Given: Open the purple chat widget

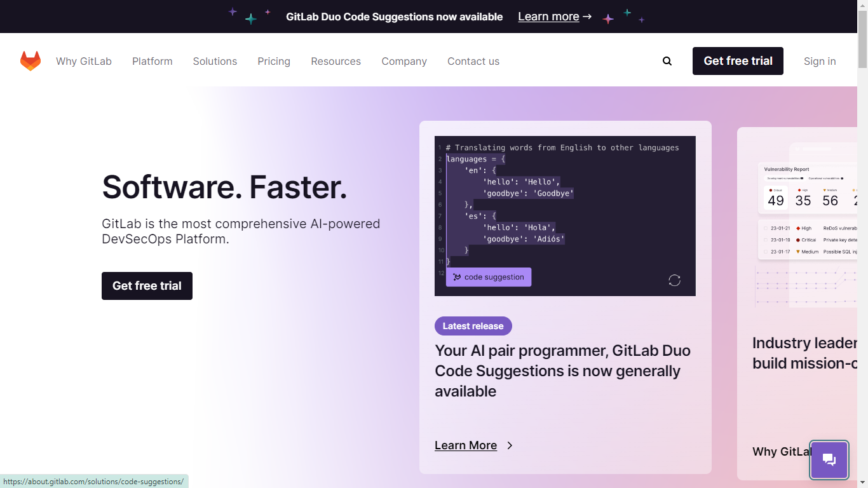Looking at the screenshot, I should 829,460.
